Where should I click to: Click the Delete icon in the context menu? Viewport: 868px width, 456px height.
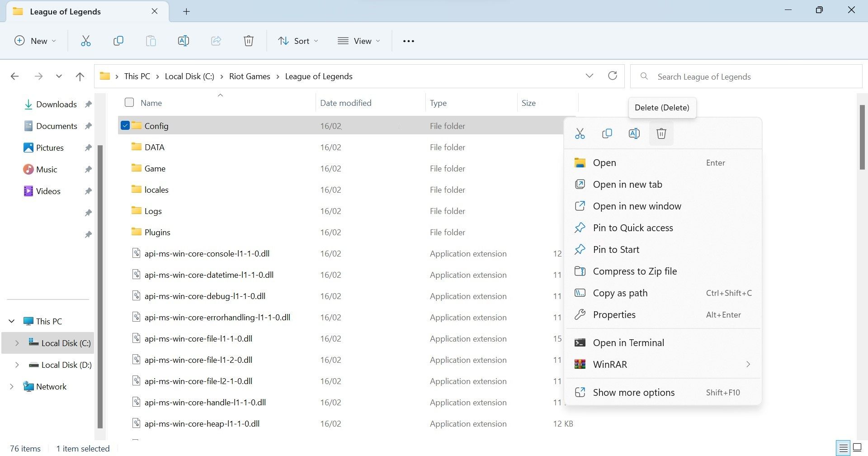[x=661, y=133]
